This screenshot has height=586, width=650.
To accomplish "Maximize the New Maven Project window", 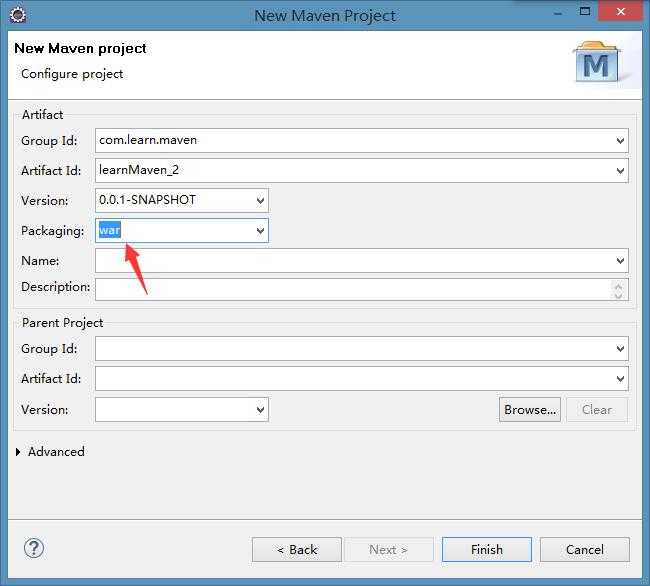I will [585, 11].
